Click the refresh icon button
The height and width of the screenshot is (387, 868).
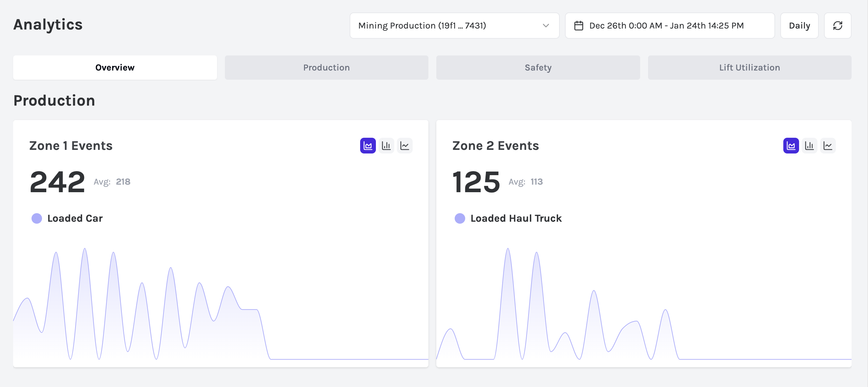pyautogui.click(x=837, y=26)
